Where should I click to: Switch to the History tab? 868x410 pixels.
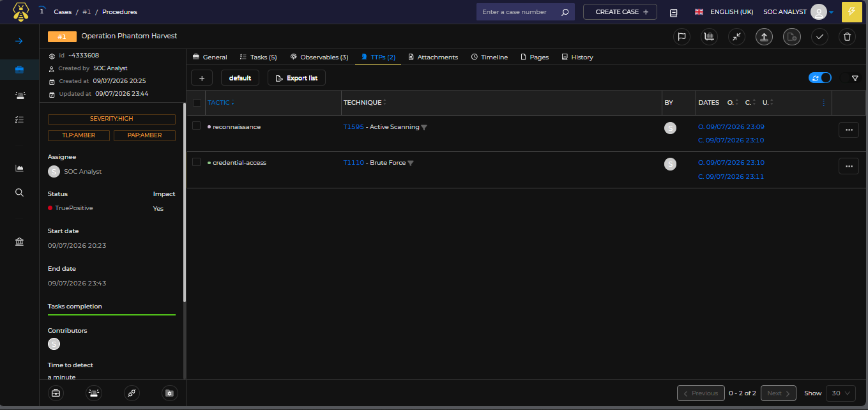[x=577, y=57]
